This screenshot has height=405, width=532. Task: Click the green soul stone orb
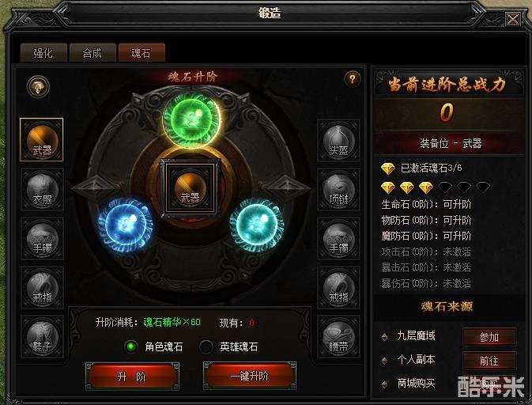192,119
